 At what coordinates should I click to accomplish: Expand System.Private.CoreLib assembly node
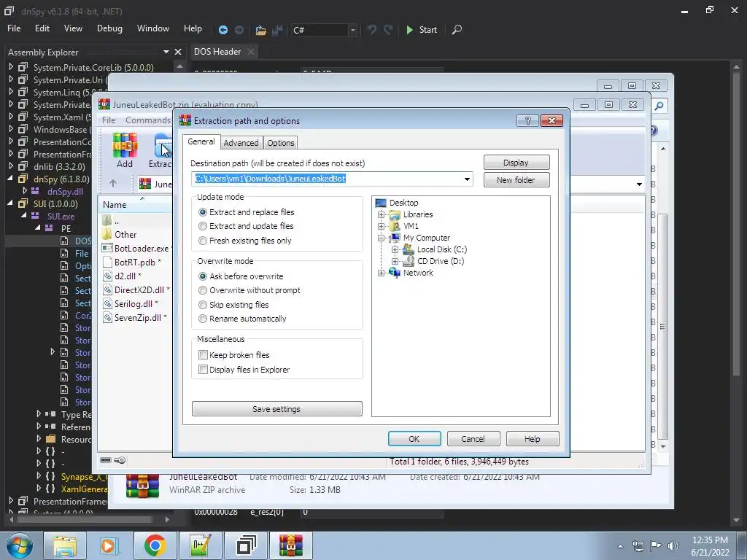coord(11,67)
